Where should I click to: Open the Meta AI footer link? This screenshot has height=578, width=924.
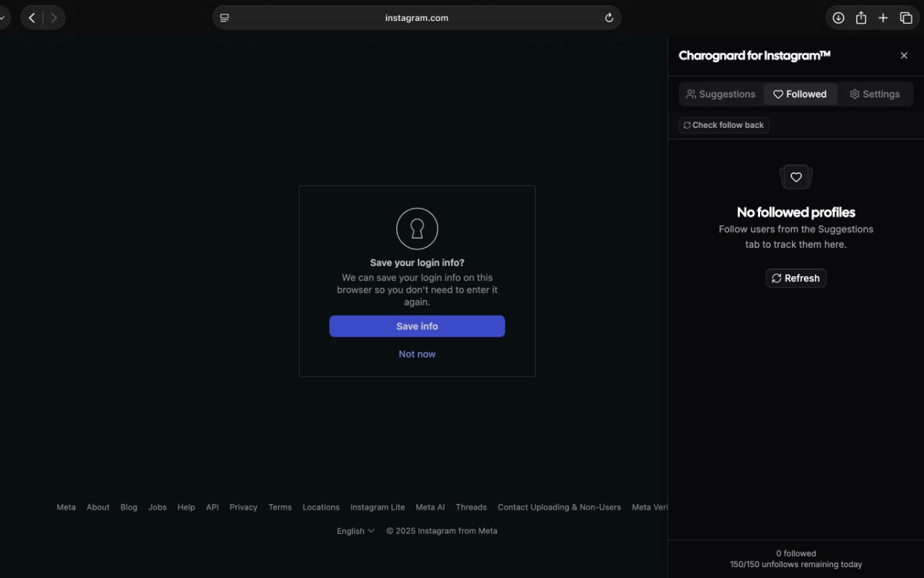430,507
